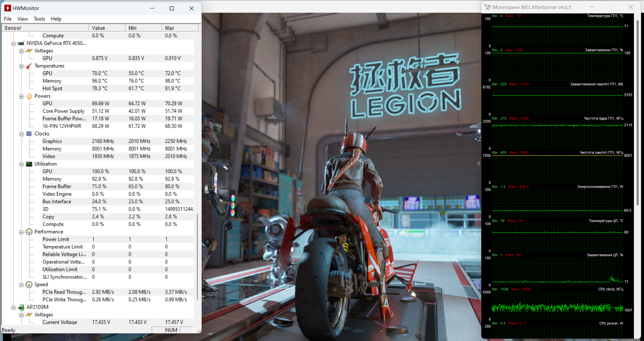644x341 pixels.
Task: Click the 2160 MHz graphics clock value
Action: 103,141
